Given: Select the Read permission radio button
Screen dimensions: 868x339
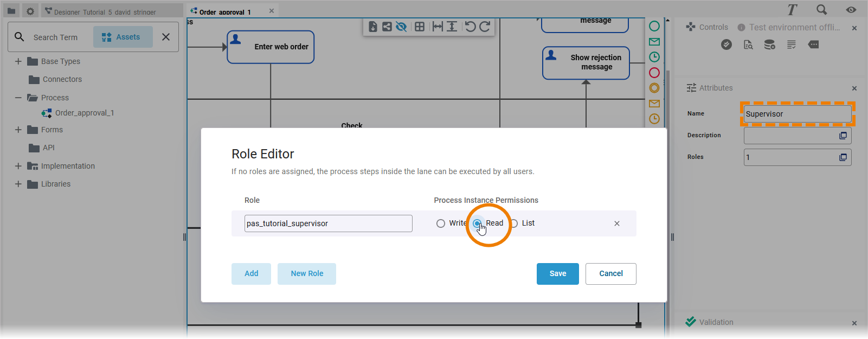Looking at the screenshot, I should 477,223.
